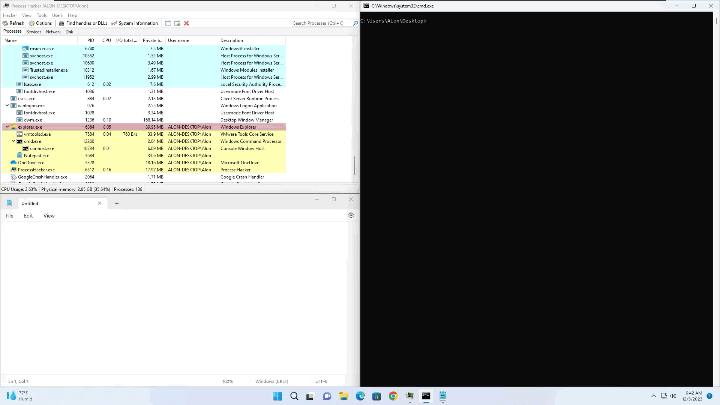
Task: Open the Help menu
Action: (72, 15)
